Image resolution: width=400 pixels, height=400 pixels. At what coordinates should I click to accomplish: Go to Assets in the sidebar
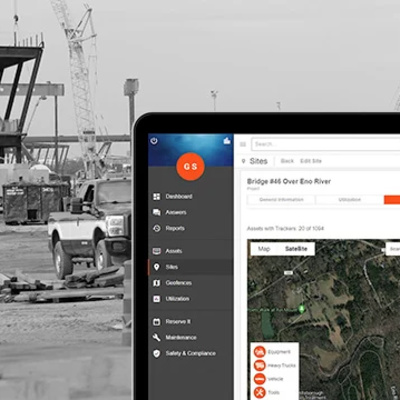[x=174, y=251]
